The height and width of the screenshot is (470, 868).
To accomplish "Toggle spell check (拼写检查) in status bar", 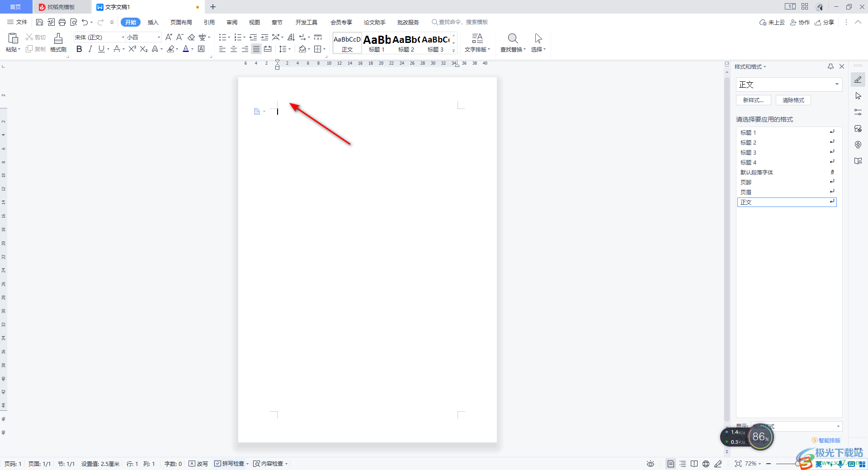I will tap(229, 464).
